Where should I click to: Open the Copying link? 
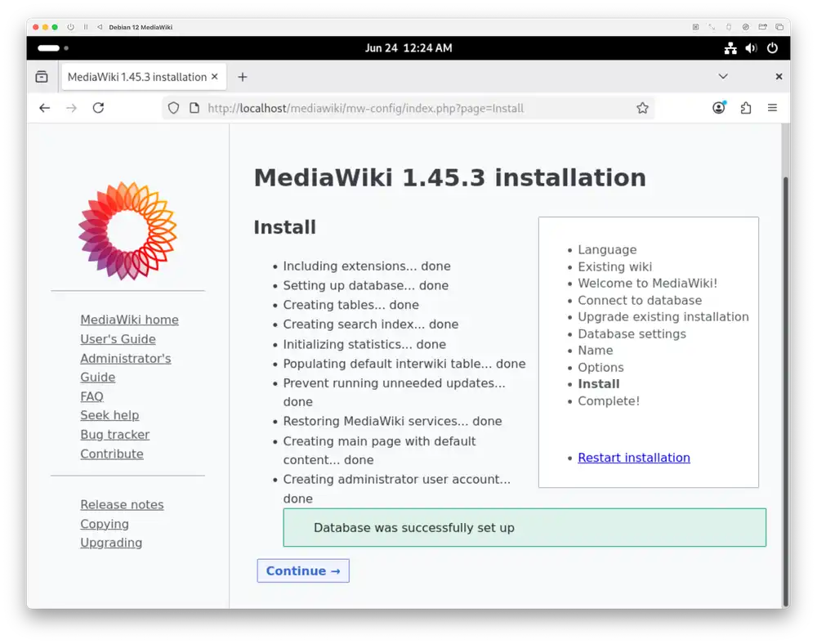coord(105,524)
